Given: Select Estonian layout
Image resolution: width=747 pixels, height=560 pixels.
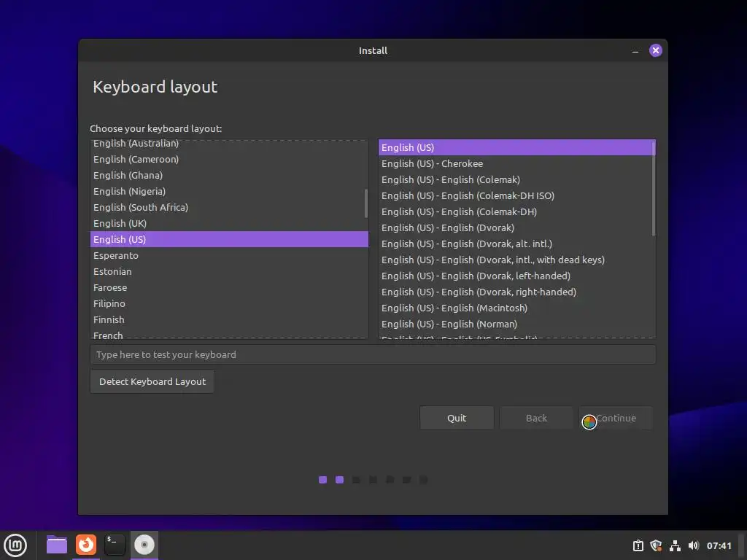Looking at the screenshot, I should coord(229,271).
